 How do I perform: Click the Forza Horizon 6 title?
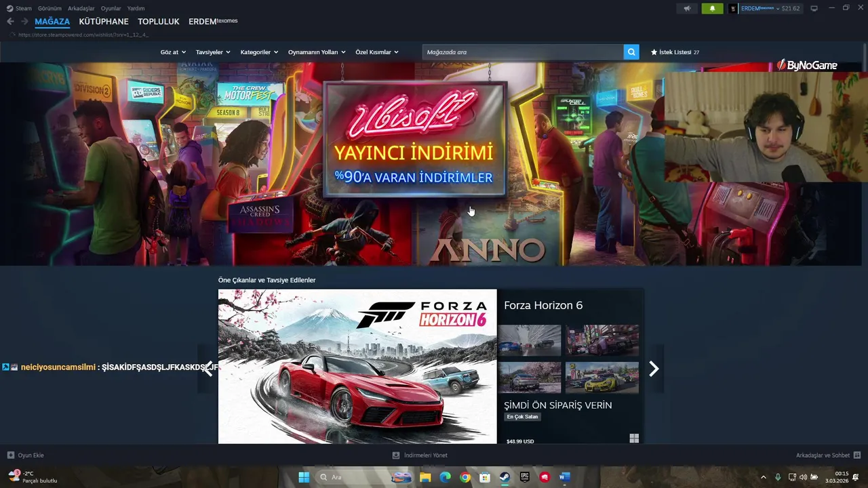(x=543, y=306)
